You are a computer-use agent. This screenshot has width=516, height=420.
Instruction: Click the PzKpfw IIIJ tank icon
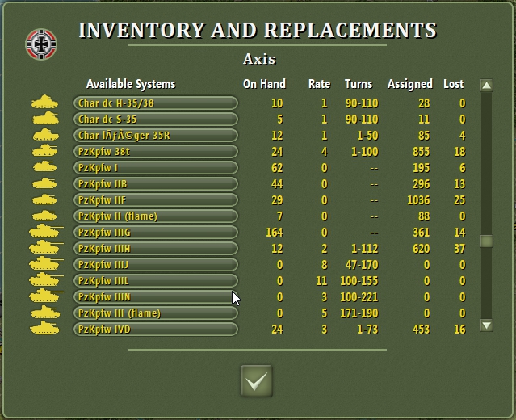(46, 263)
